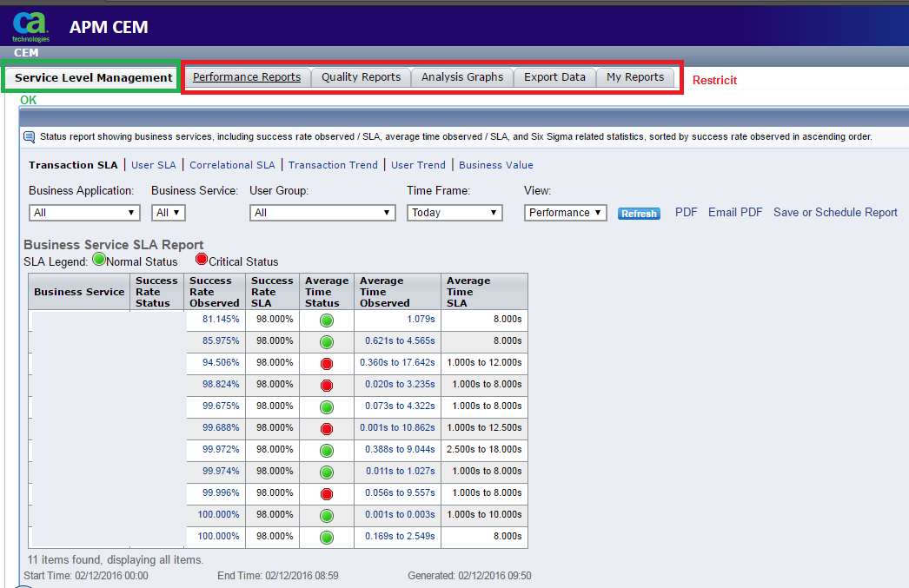
Task: Click 0.360s to 17.642s average time
Action: [397, 363]
